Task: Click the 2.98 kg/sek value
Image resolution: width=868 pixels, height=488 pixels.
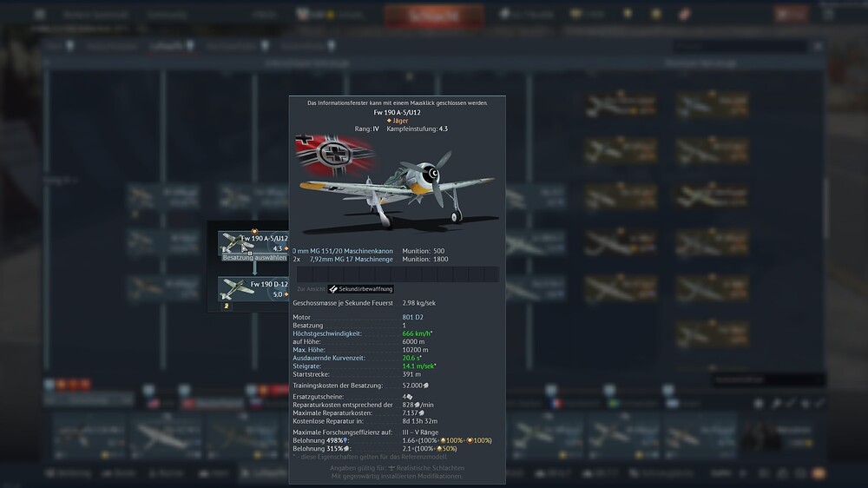Action: (x=419, y=303)
